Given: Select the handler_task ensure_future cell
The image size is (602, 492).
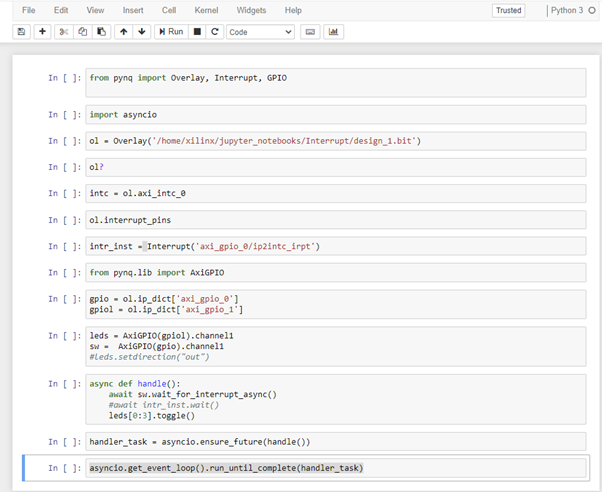Looking at the screenshot, I should tap(336, 442).
